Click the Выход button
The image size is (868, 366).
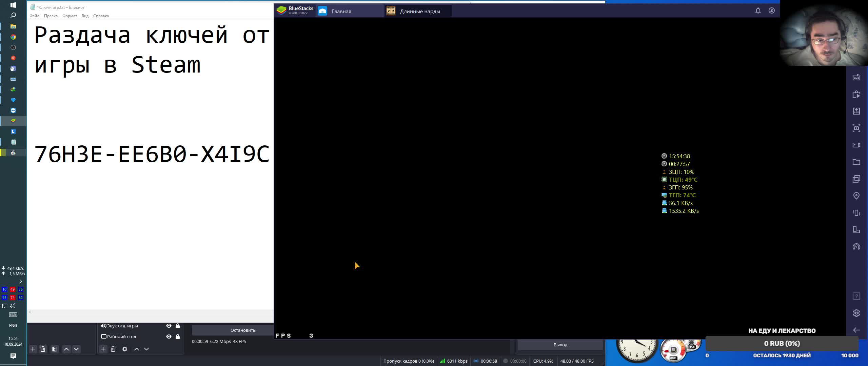560,345
